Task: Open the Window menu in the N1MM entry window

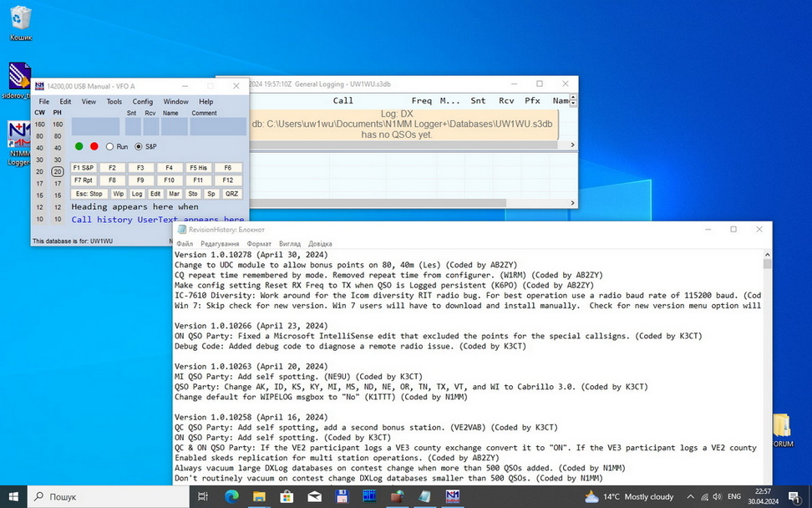Action: tap(175, 101)
